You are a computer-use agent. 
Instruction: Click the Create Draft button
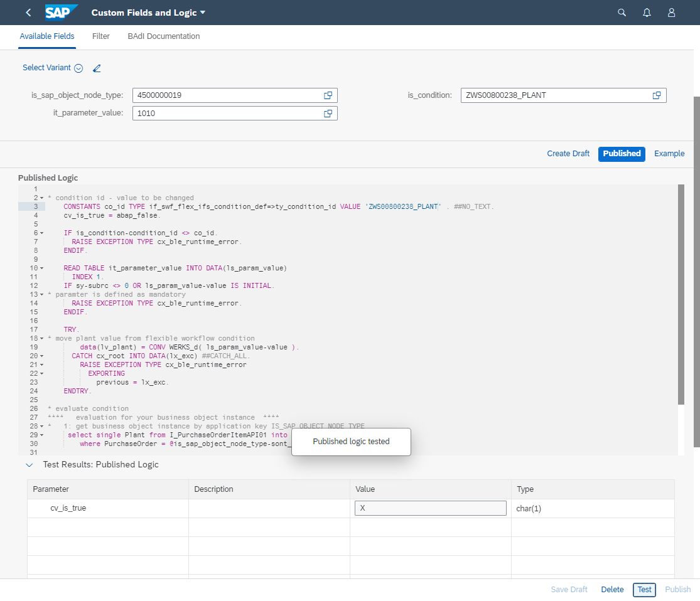click(x=568, y=154)
